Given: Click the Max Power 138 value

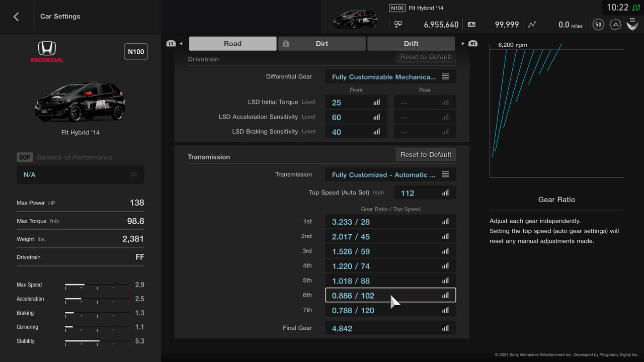Looking at the screenshot, I should pyautogui.click(x=137, y=203).
